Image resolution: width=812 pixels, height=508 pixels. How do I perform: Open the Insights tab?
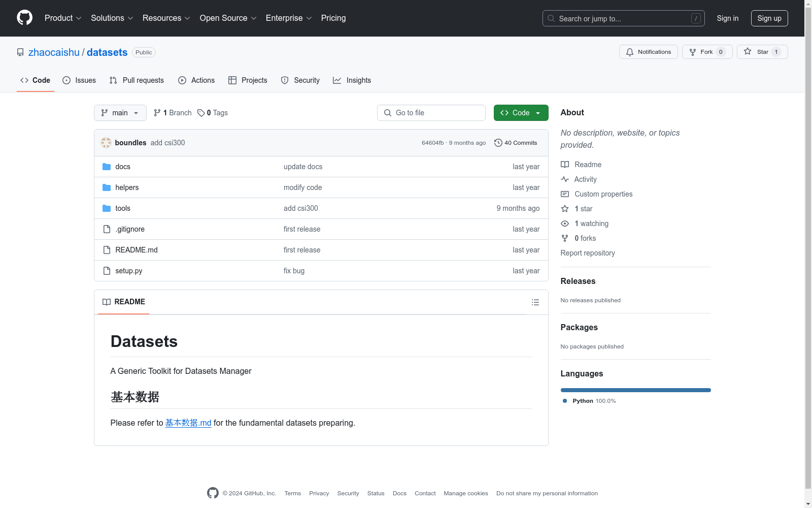click(352, 80)
